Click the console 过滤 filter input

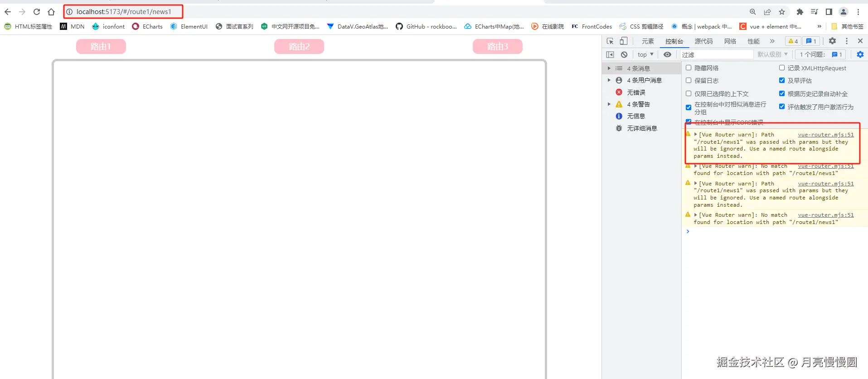(x=717, y=54)
